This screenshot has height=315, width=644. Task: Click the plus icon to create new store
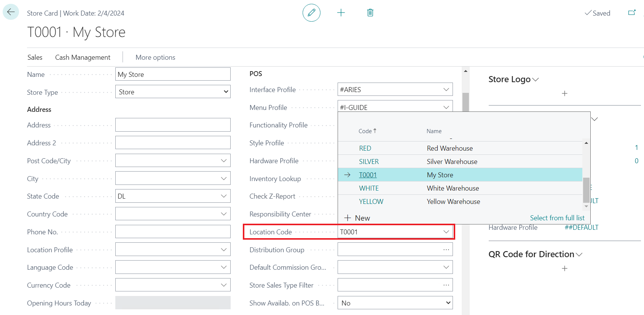point(341,13)
